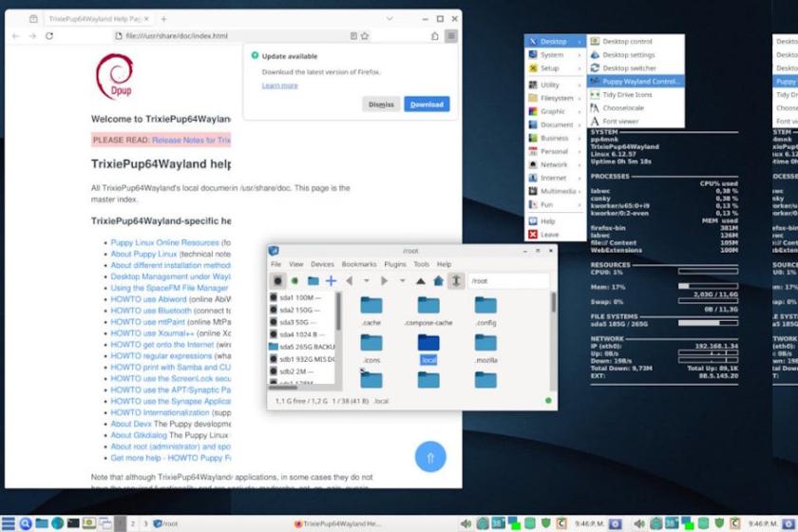Screen dimensions: 798x532
Task: Select the sda5 265G BACKUP device
Action: click(x=302, y=347)
